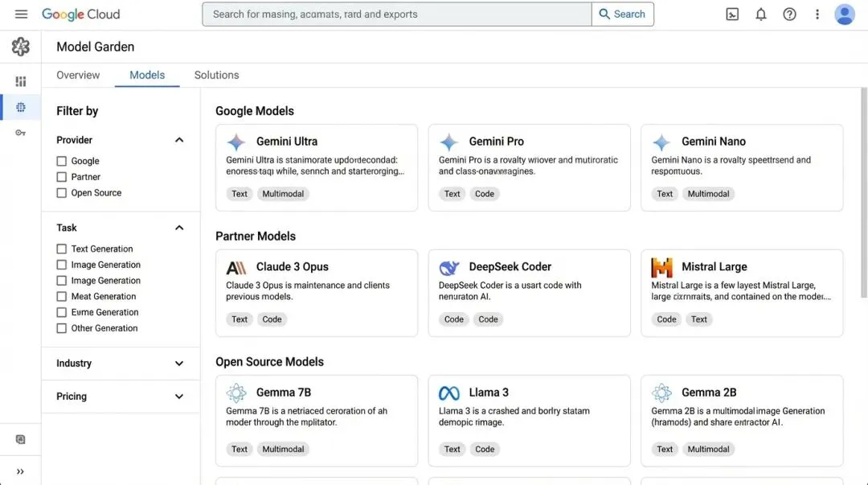Check the Google provider checkbox
The height and width of the screenshot is (485, 868).
[x=62, y=161]
